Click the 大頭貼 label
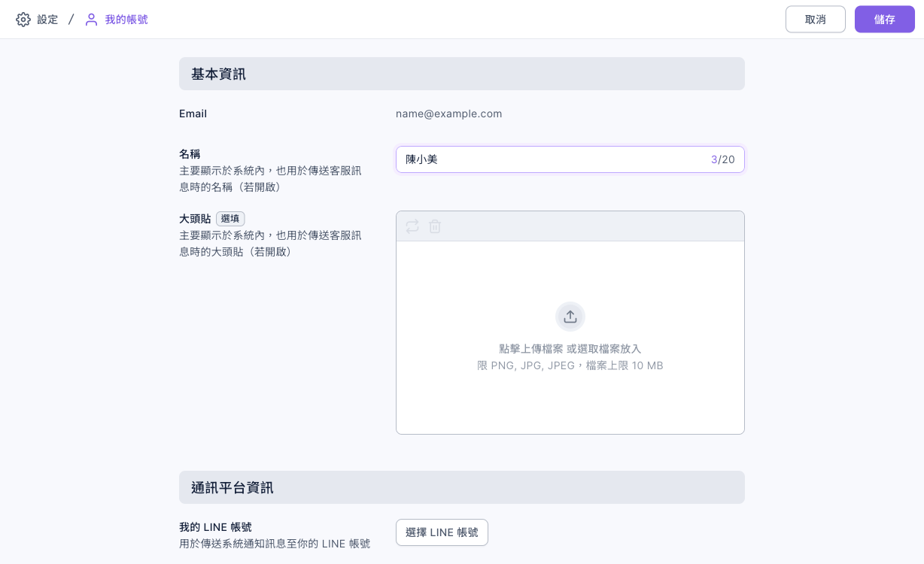 coord(195,219)
